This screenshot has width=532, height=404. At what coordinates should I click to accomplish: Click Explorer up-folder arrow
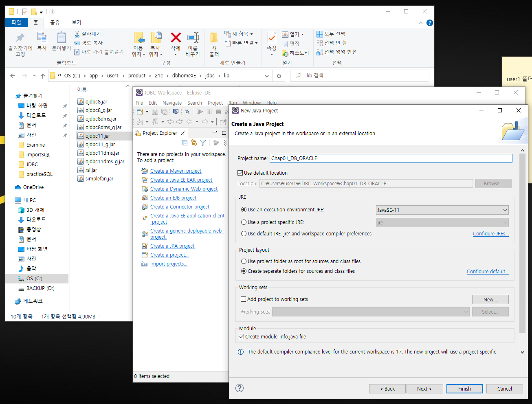(43, 76)
